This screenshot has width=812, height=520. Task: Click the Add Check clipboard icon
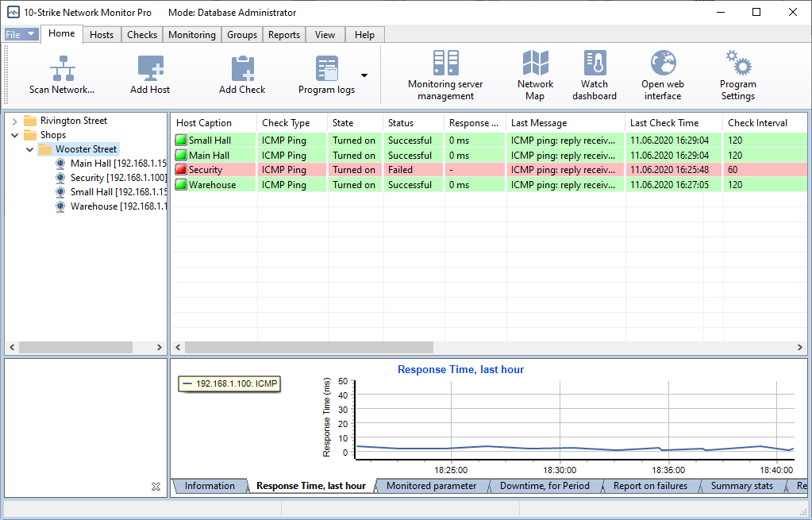click(x=242, y=68)
